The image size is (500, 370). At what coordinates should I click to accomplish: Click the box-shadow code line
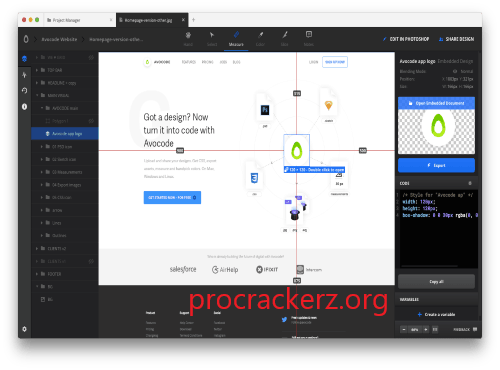440,215
